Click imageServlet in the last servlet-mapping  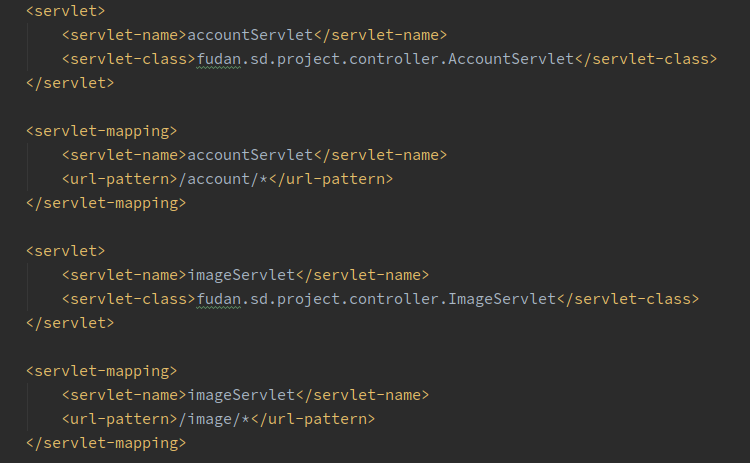tap(241, 395)
